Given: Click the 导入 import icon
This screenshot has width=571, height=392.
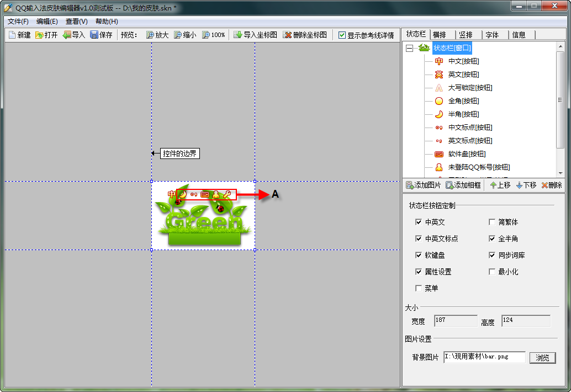Looking at the screenshot, I should 73,35.
